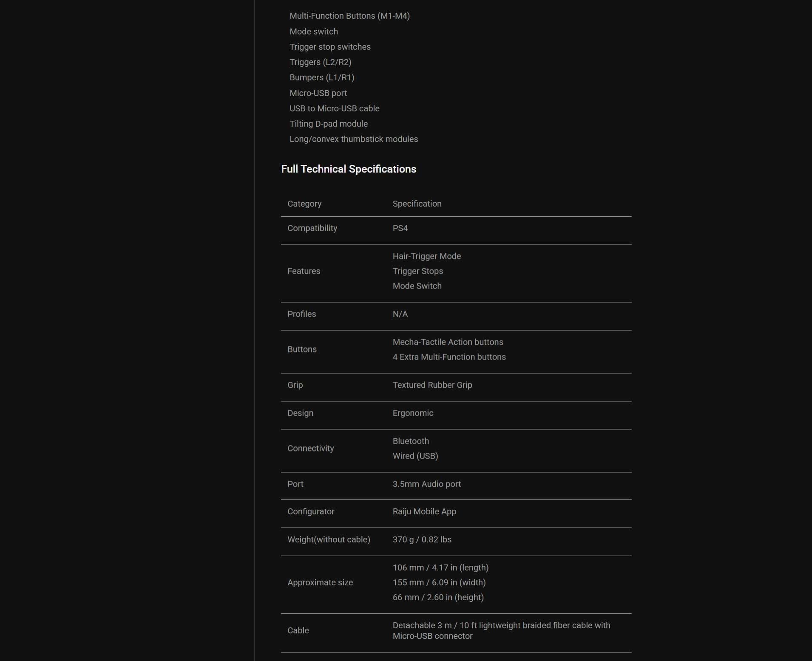Viewport: 812px width, 661px height.
Task: Click the Ergonomic design value
Action: coord(413,413)
